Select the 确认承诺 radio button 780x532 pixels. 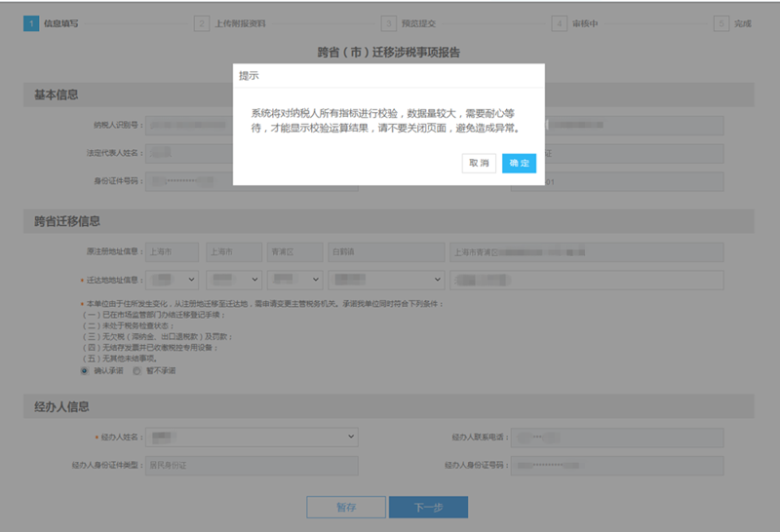point(85,370)
